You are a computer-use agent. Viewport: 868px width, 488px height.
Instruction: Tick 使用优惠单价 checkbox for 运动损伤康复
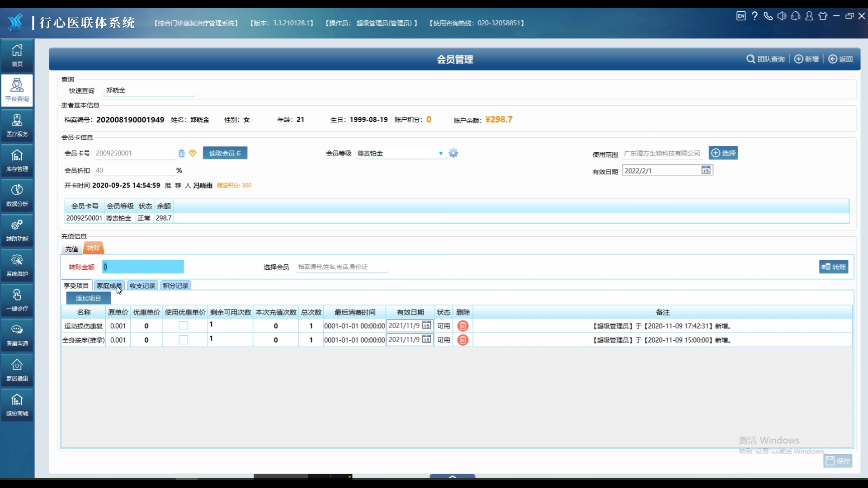[x=183, y=326]
